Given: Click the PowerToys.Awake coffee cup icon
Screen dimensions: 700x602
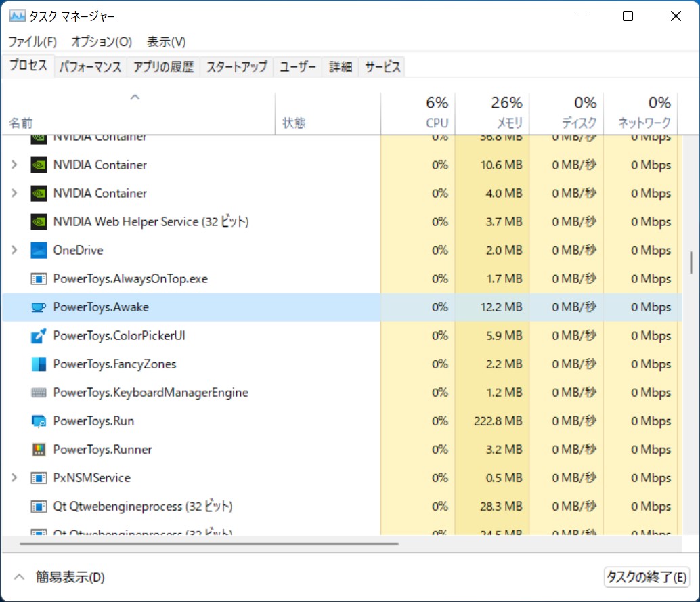Looking at the screenshot, I should click(x=39, y=307).
